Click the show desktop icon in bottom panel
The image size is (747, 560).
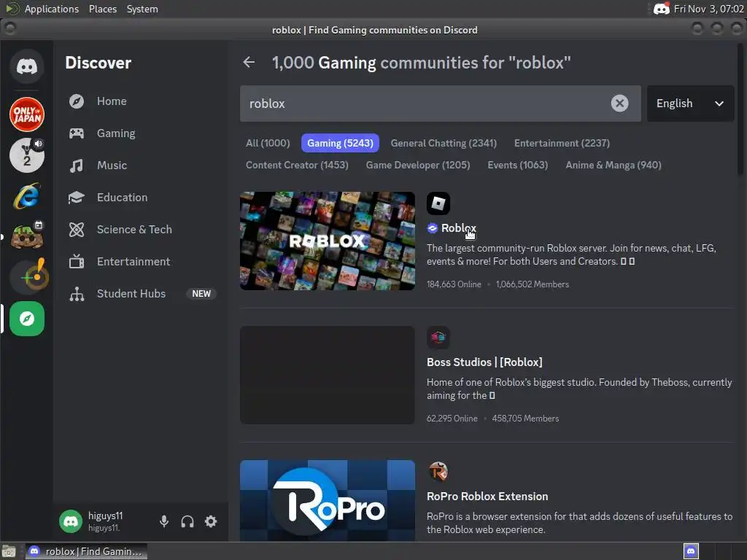coord(9,551)
